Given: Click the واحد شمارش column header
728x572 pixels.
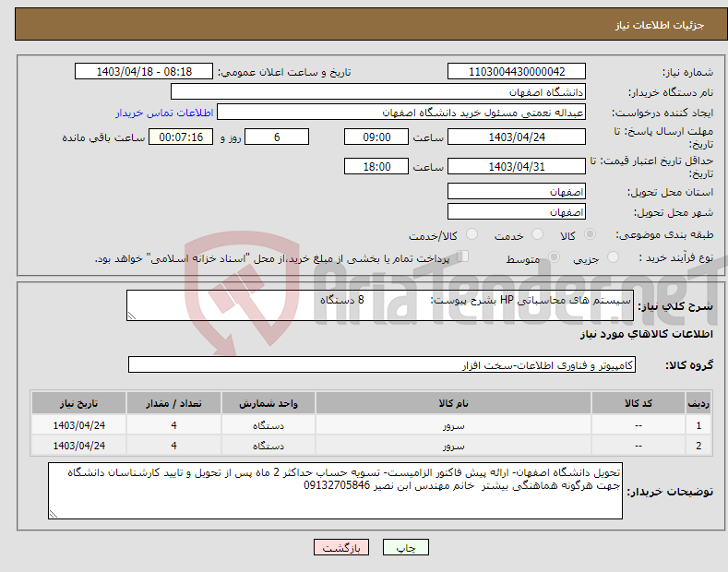Looking at the screenshot, I should [x=269, y=403].
